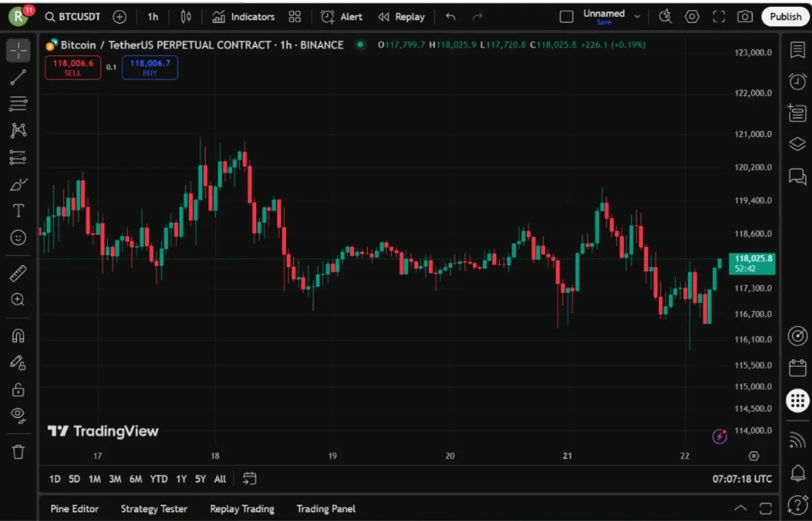The height and width of the screenshot is (521, 812).
Task: Open price scale settings gear at bottom right
Action: pyautogui.click(x=754, y=456)
